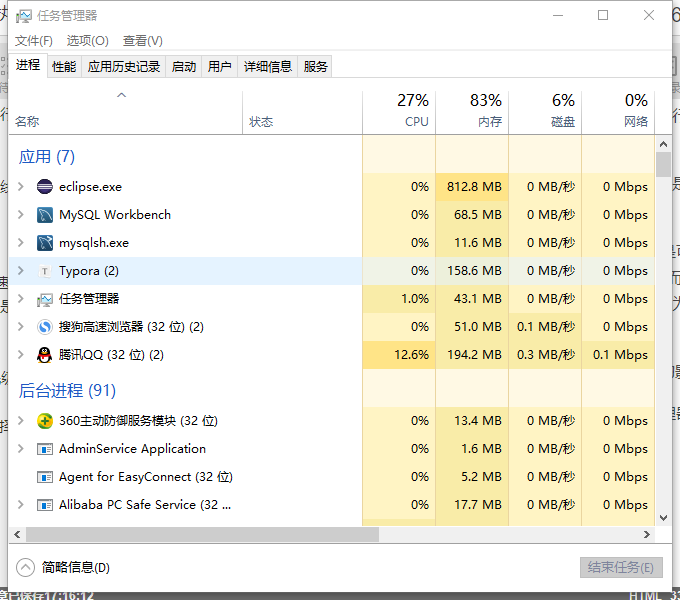Image resolution: width=680 pixels, height=600 pixels.
Task: Sort by the 名称 column header
Action: [126, 113]
